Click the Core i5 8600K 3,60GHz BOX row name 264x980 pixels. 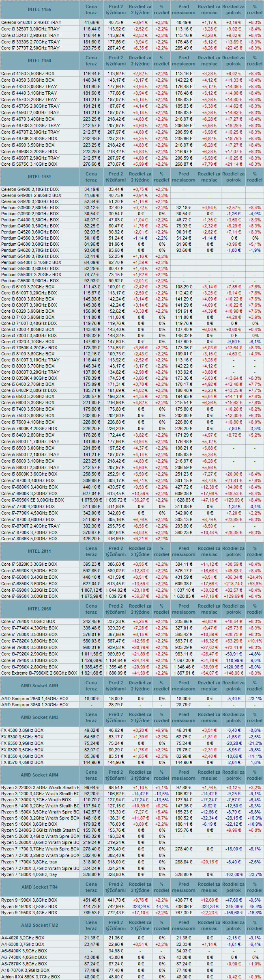point(29,474)
